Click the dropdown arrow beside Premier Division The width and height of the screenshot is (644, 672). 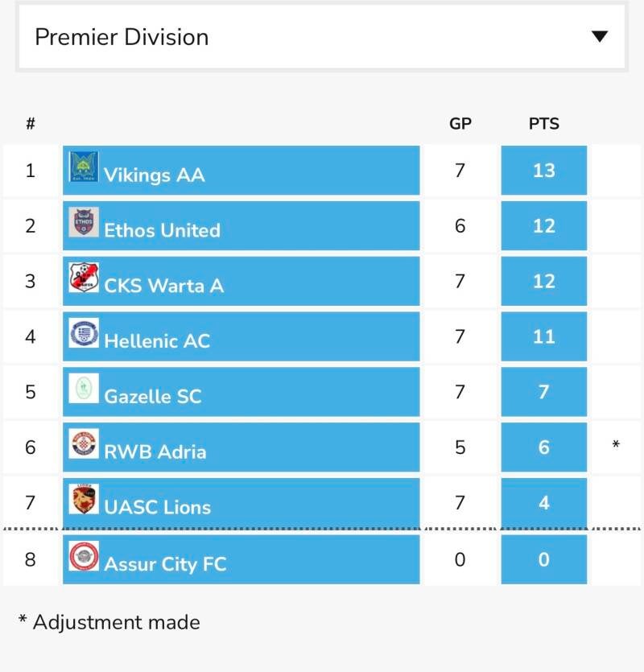click(x=600, y=36)
